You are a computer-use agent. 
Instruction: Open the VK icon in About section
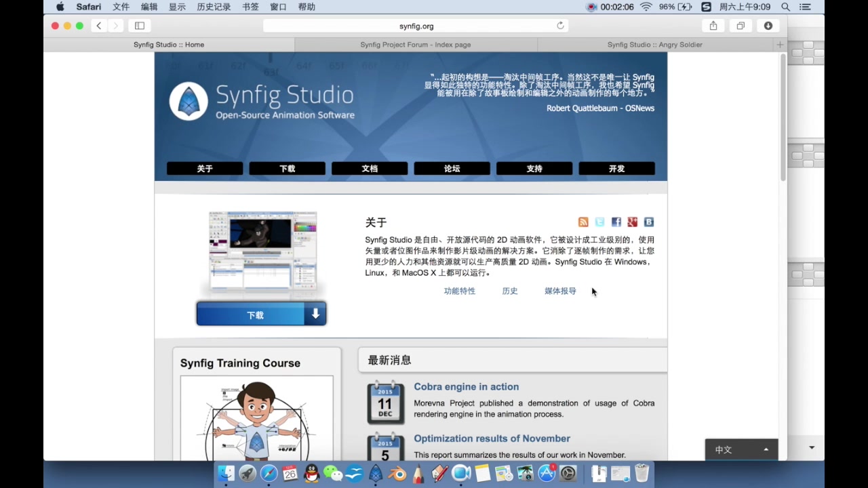click(x=649, y=222)
